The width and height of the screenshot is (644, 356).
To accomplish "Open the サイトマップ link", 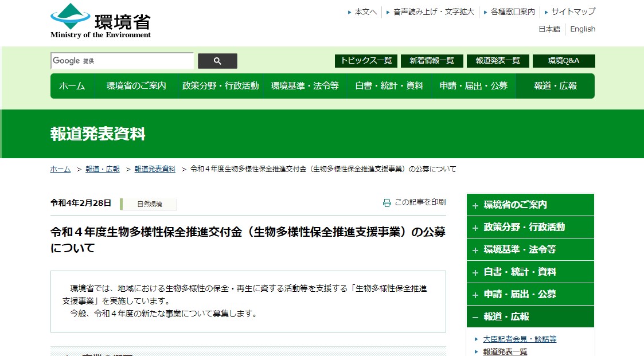I will (x=573, y=11).
